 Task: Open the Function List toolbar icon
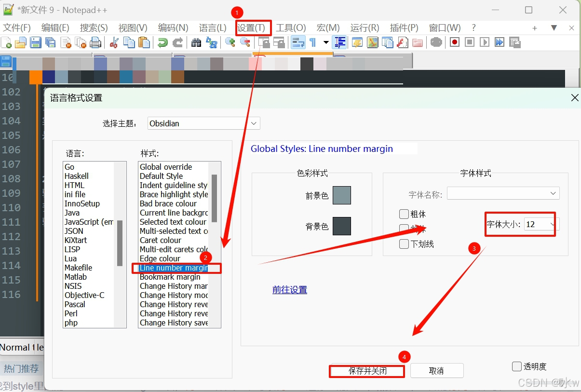(403, 42)
